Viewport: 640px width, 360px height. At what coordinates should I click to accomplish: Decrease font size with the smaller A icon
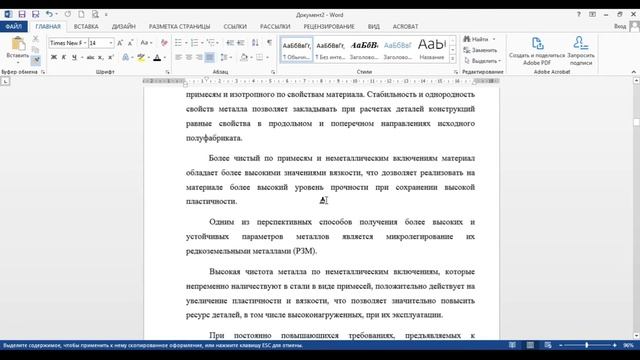(x=131, y=43)
